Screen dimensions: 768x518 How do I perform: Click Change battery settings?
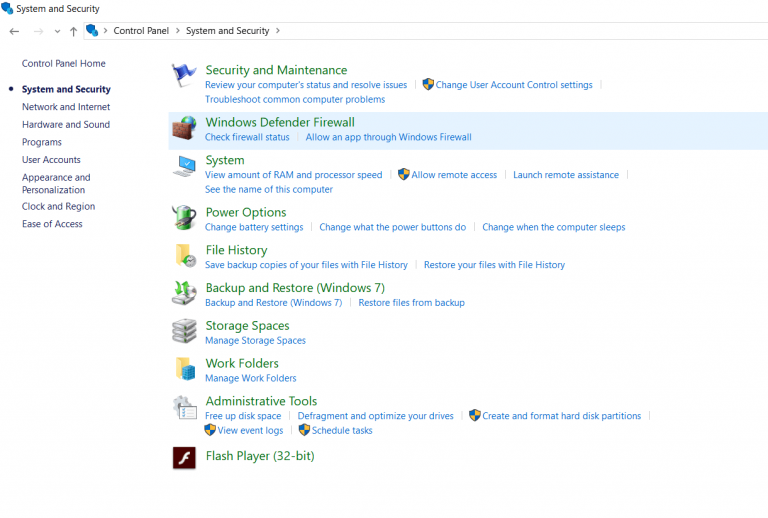click(254, 227)
